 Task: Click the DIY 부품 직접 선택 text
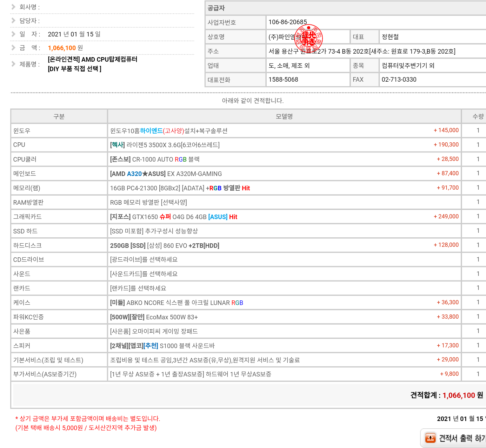click(x=74, y=69)
